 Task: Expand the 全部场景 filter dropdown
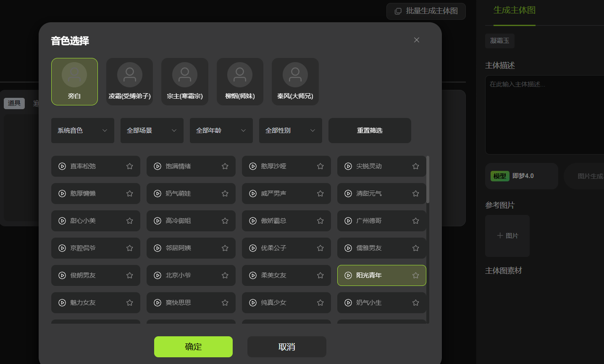152,131
